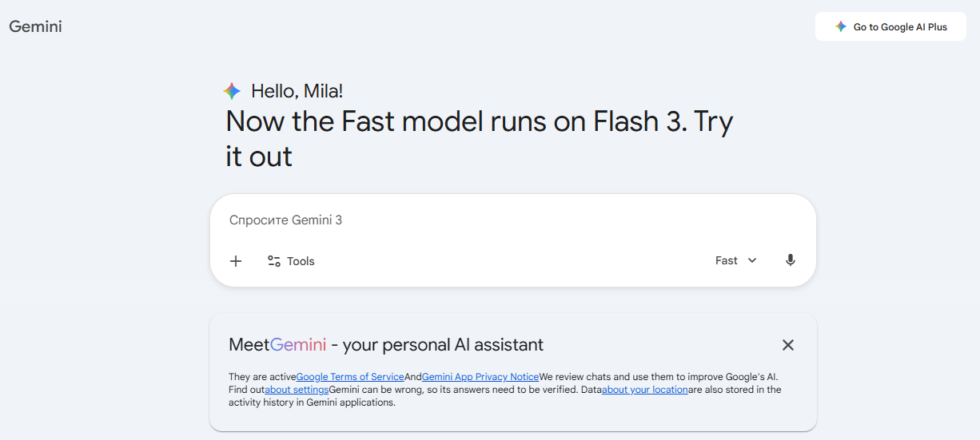Expand the Fast model chevron arrow
980x440 pixels.
coord(752,260)
